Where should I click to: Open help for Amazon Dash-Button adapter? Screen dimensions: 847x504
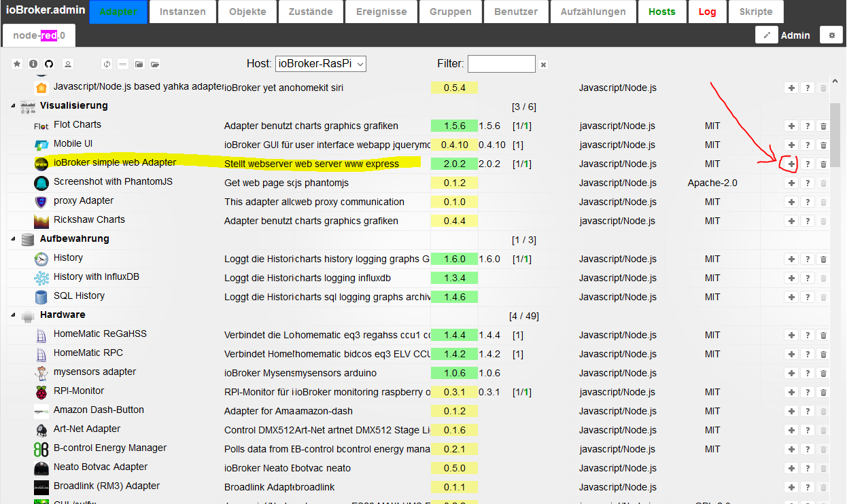point(808,411)
